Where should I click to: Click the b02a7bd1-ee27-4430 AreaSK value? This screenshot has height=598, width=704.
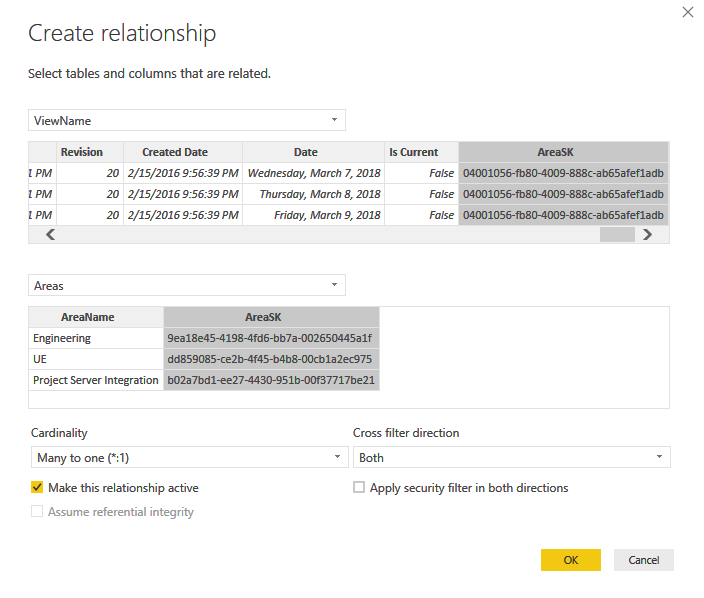pos(271,380)
